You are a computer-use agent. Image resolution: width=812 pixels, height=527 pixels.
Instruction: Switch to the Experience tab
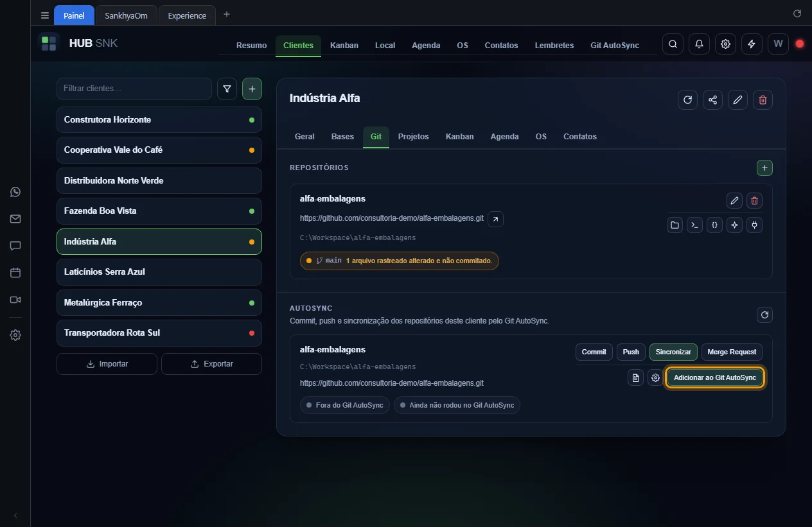point(187,15)
